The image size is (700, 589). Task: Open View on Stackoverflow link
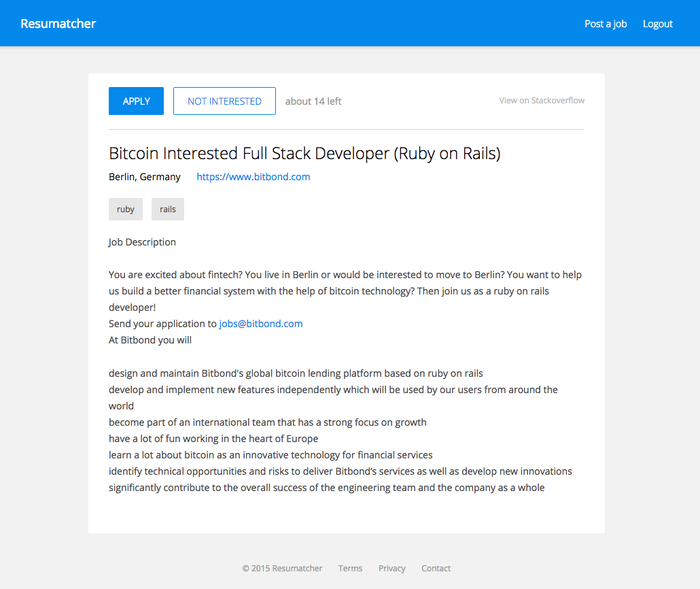542,101
